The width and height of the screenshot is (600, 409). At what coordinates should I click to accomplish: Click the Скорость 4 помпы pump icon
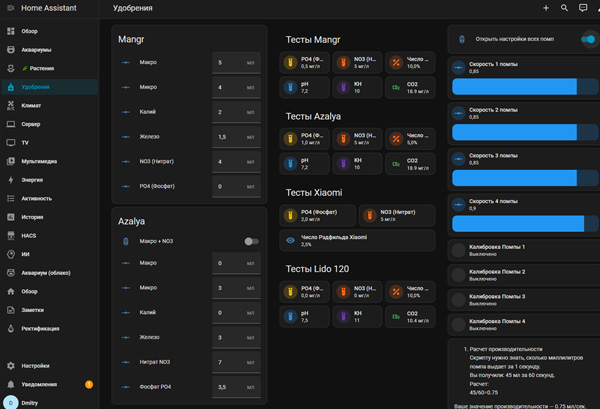458,205
